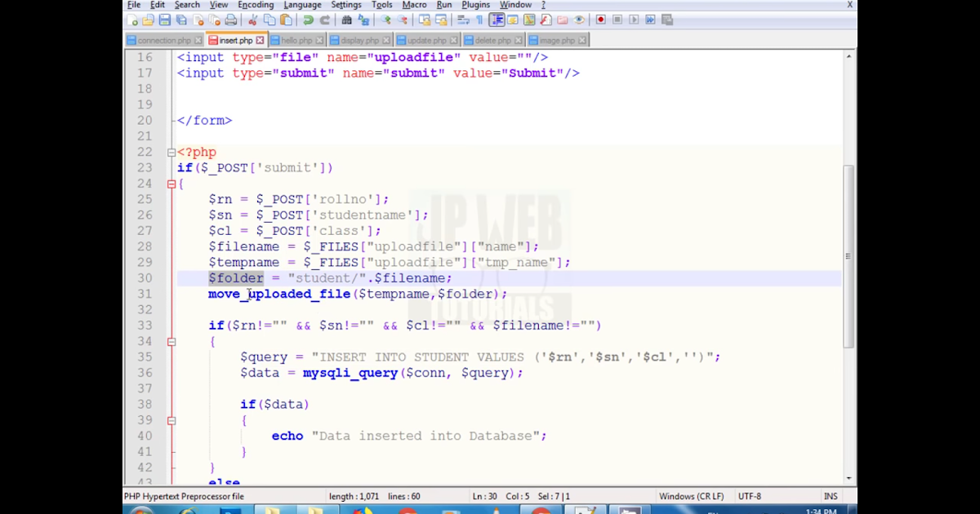Toggle synchronize vertical scrolling icon

point(426,20)
